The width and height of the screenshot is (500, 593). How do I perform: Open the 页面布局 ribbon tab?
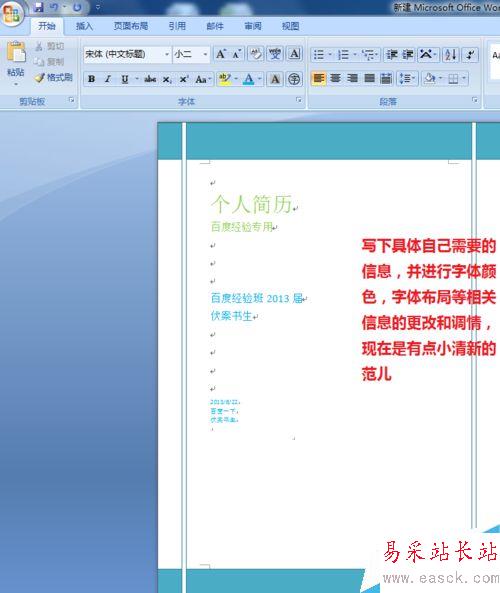pyautogui.click(x=130, y=26)
